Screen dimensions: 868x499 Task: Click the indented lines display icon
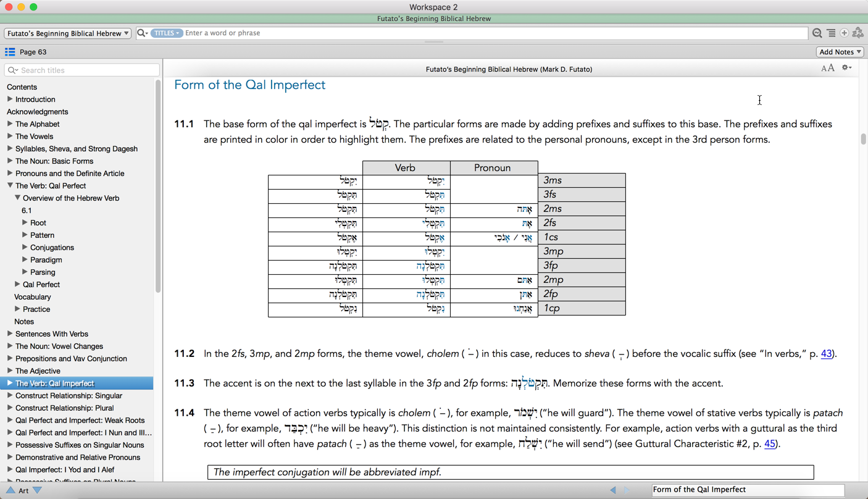click(831, 33)
